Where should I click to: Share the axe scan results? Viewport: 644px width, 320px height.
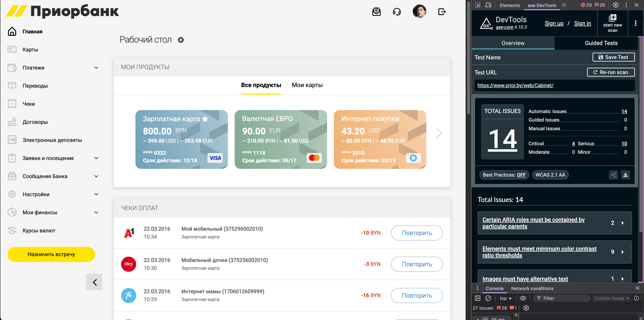click(x=613, y=175)
